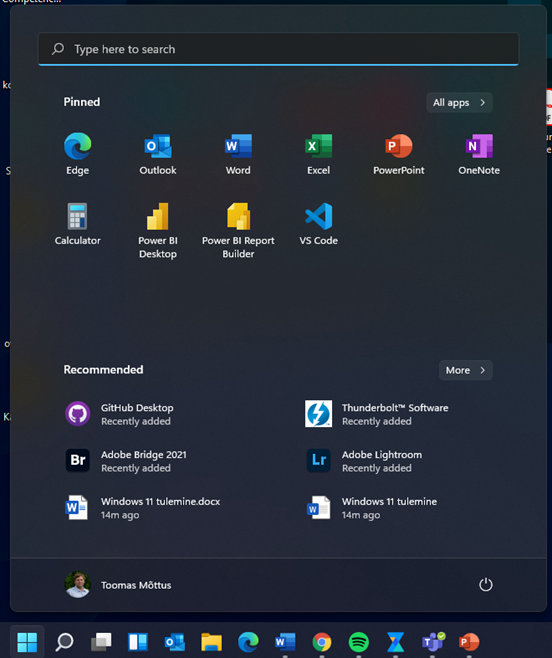This screenshot has height=658, width=552.
Task: Open Google Chrome from taskbar
Action: pos(322,642)
